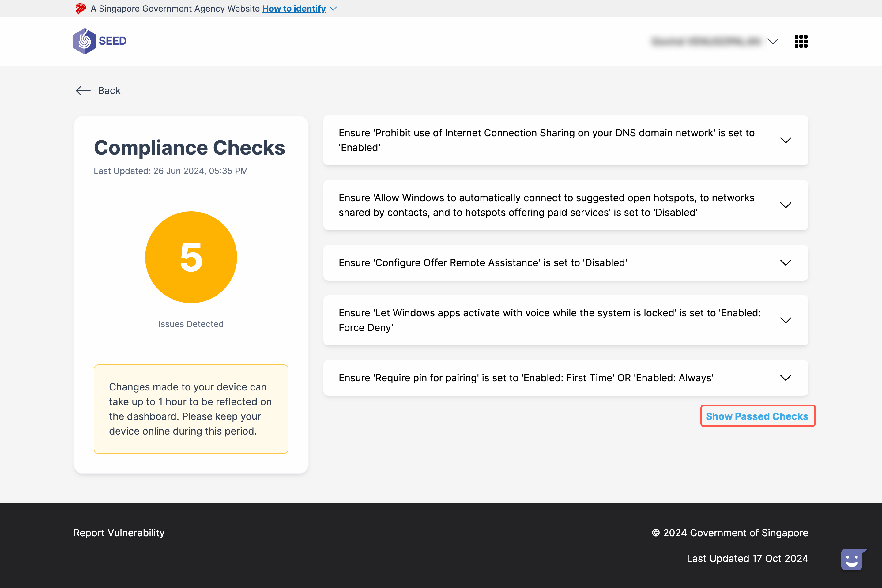Show Passed Checks
882x588 pixels.
tap(757, 416)
